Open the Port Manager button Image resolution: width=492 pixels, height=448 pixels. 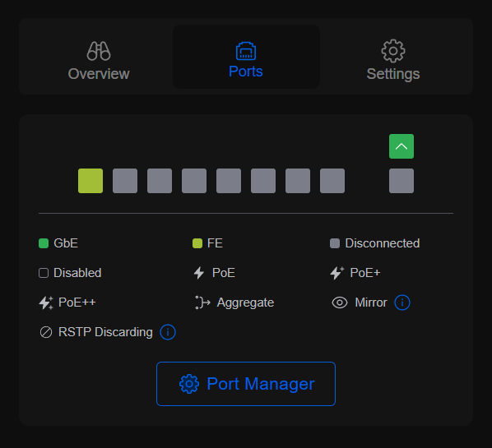point(246,384)
